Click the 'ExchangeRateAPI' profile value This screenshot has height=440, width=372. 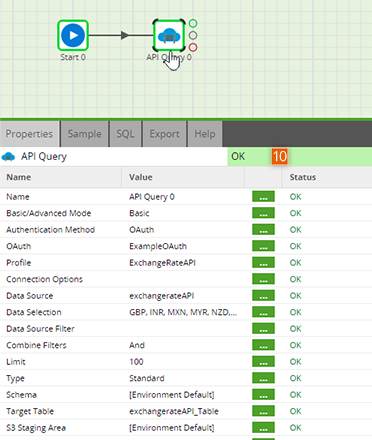(x=162, y=263)
